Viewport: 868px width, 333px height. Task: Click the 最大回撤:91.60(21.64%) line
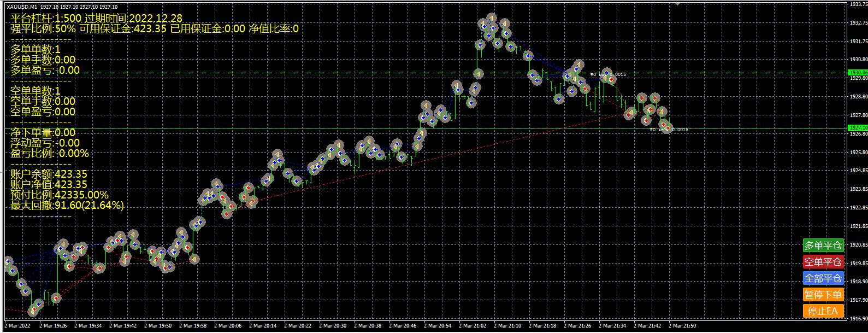pos(67,206)
